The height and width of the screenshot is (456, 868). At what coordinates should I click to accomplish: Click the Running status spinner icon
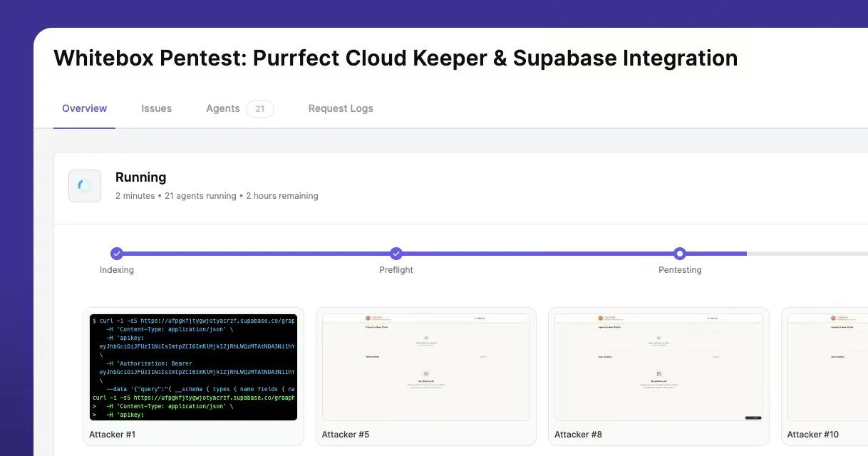85,186
